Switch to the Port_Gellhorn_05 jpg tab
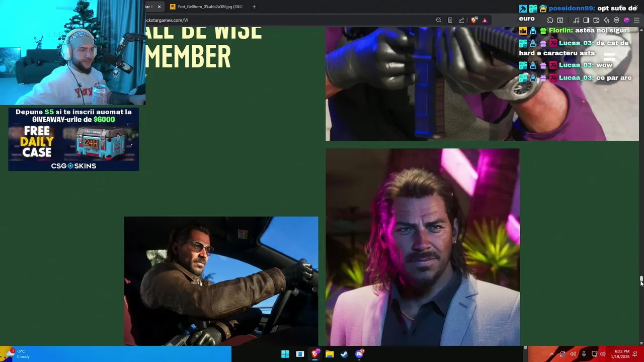644x362 pixels. [206, 7]
